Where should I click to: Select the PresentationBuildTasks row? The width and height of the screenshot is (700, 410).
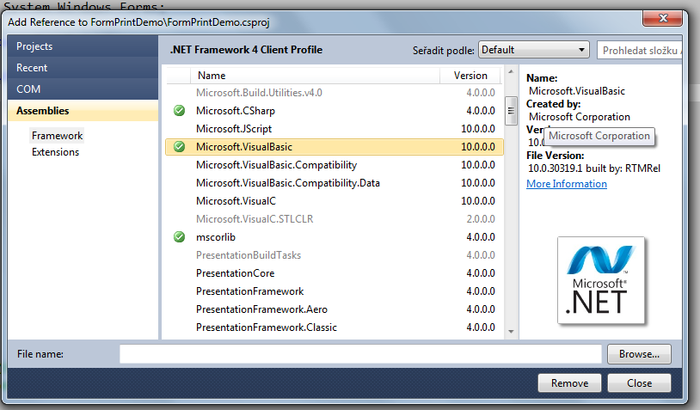[x=334, y=255]
